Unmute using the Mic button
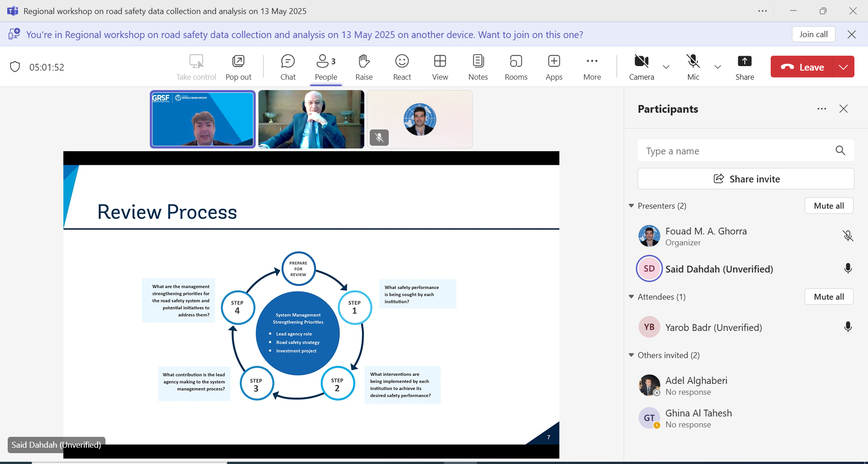868x464 pixels. (693, 67)
